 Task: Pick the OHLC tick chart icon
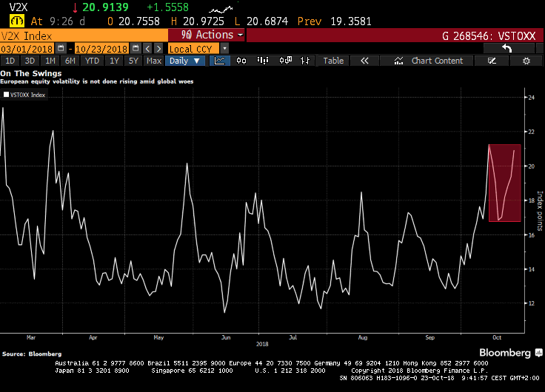click(x=305, y=61)
